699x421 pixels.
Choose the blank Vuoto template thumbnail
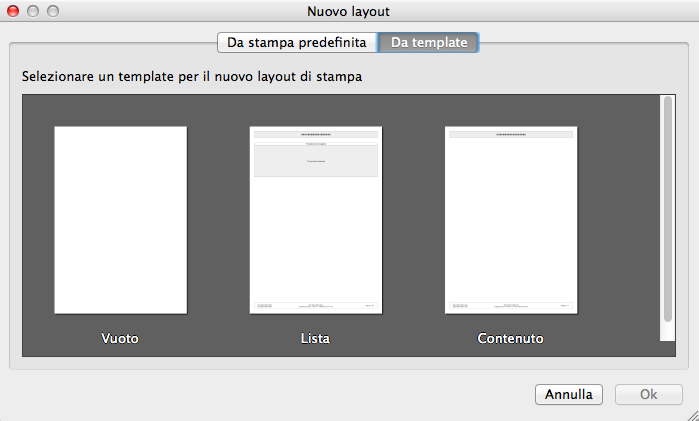point(120,220)
